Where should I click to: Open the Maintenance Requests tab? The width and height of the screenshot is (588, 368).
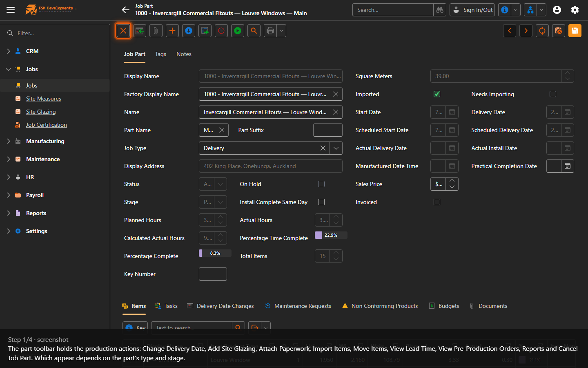(x=298, y=306)
